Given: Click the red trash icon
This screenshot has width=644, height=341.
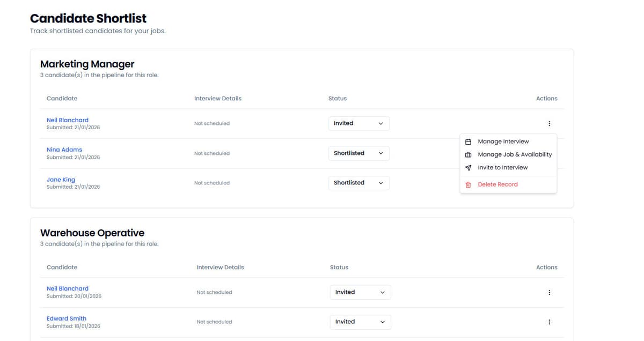Looking at the screenshot, I should tap(468, 184).
